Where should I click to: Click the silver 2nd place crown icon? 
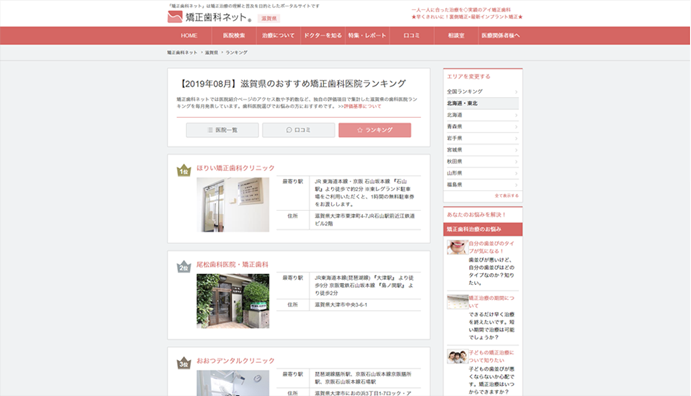coord(183,266)
